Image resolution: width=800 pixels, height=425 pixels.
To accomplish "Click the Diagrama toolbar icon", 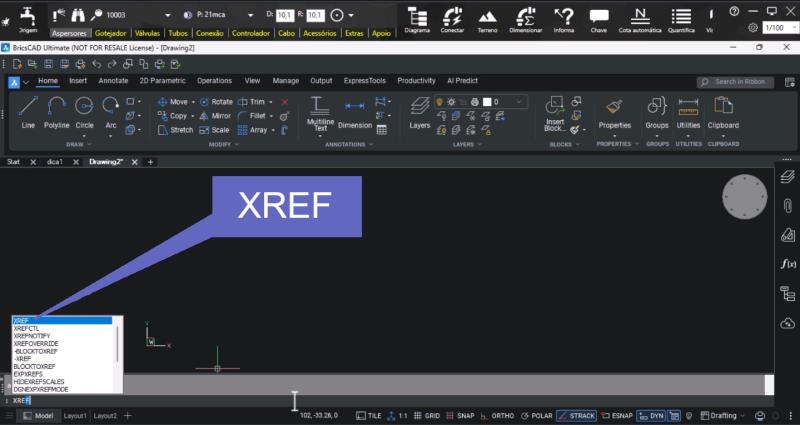I will coord(417,18).
